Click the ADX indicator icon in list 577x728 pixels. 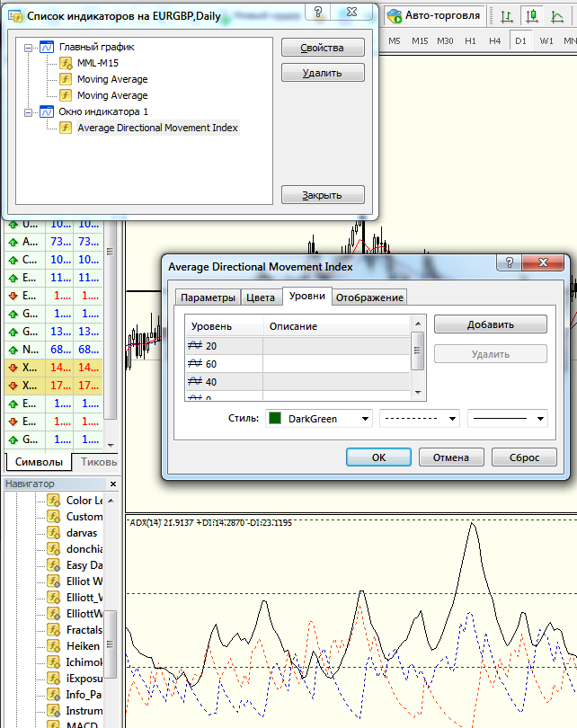point(66,129)
